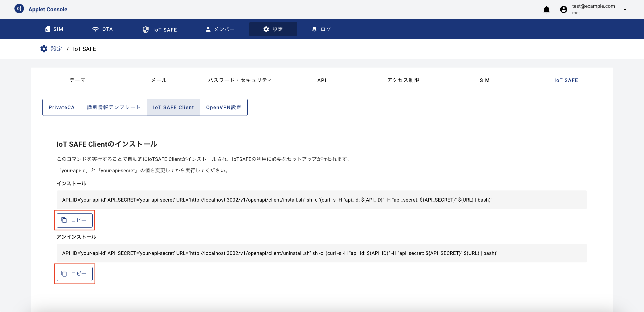The height and width of the screenshot is (312, 644).
Task: Expand the test@example.com account dropdown
Action: point(625,10)
